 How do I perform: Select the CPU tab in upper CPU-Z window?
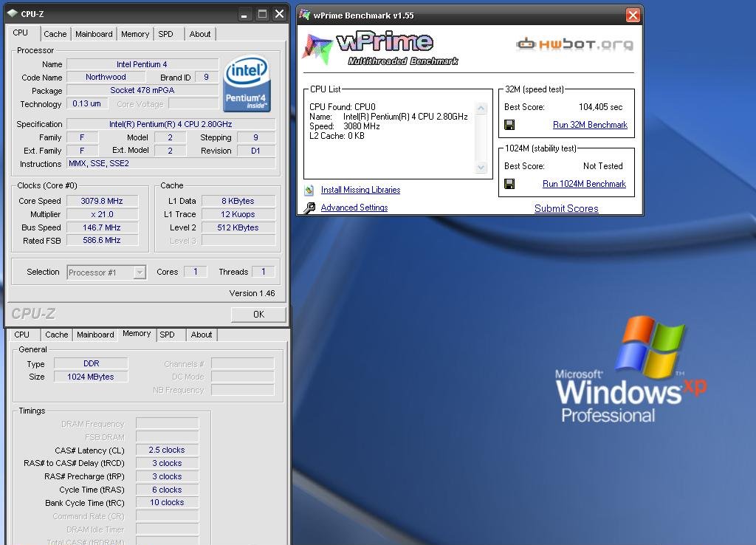tap(20, 32)
